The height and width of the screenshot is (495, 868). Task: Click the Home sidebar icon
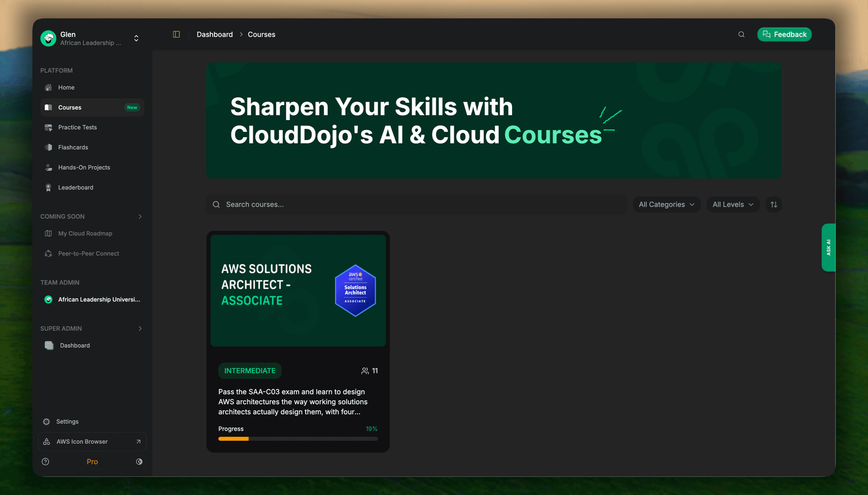coord(48,87)
